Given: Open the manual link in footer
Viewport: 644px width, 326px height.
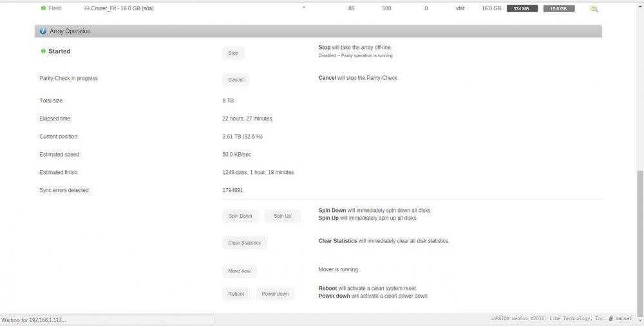Looking at the screenshot, I should [623, 319].
